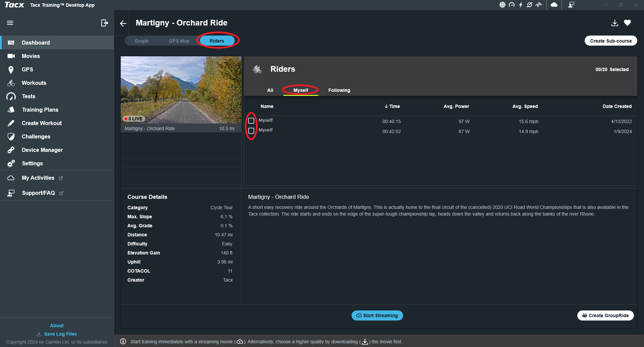Screen dimensions: 644x347
Task: Open Workouts in the sidebar
Action: coord(57,83)
